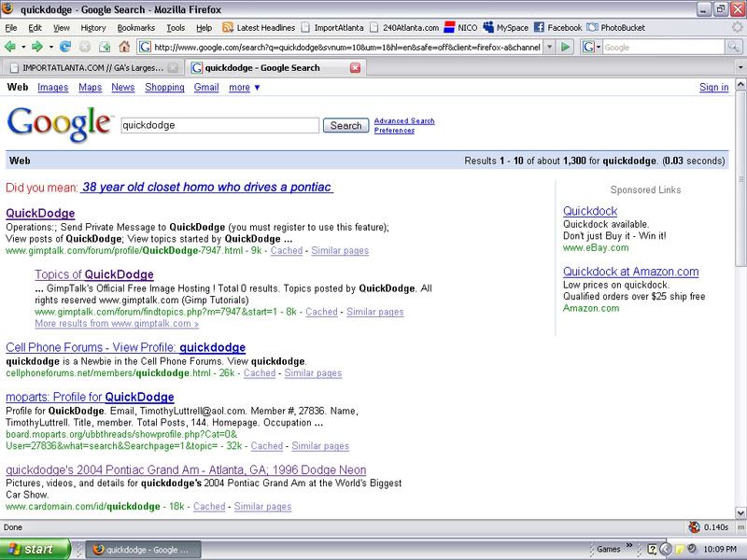Open Advanced Search link
Image resolution: width=747 pixels, height=560 pixels.
click(404, 121)
